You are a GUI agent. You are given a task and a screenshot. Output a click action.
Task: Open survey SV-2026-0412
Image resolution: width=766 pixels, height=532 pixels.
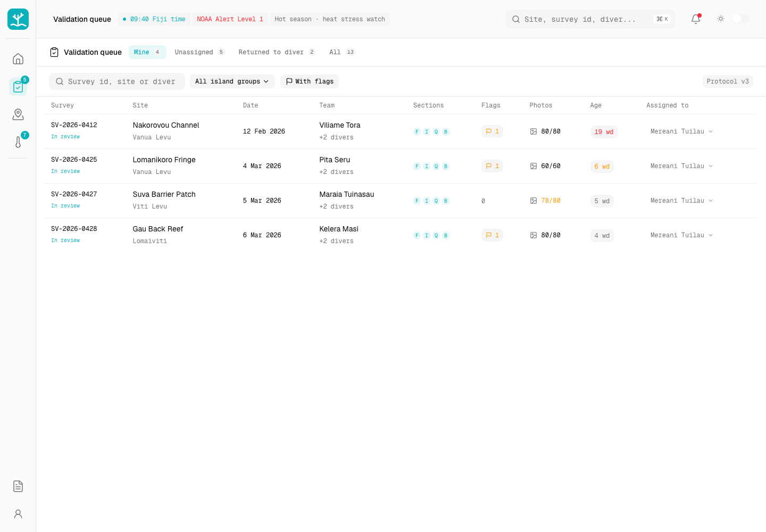pyautogui.click(x=74, y=125)
